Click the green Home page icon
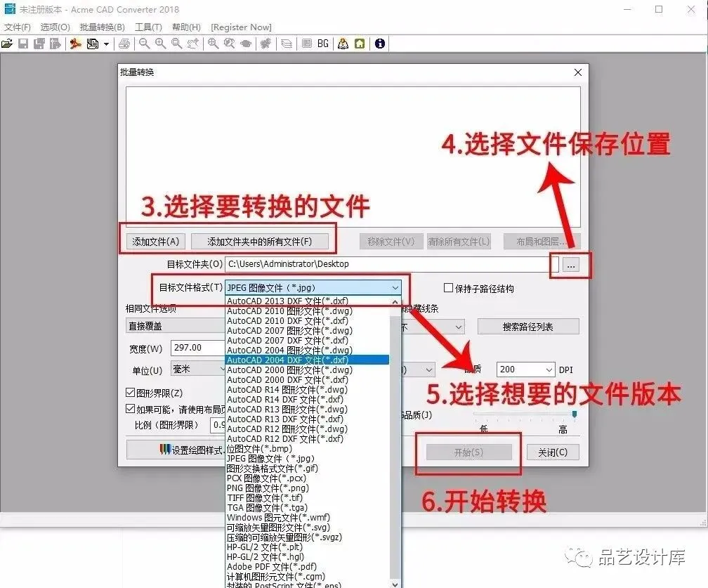The image size is (708, 588). click(360, 44)
